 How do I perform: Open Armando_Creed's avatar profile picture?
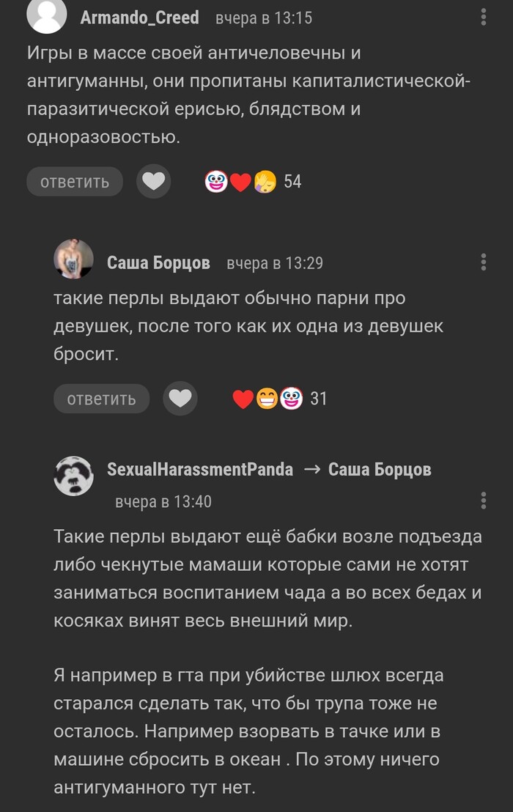[47, 15]
